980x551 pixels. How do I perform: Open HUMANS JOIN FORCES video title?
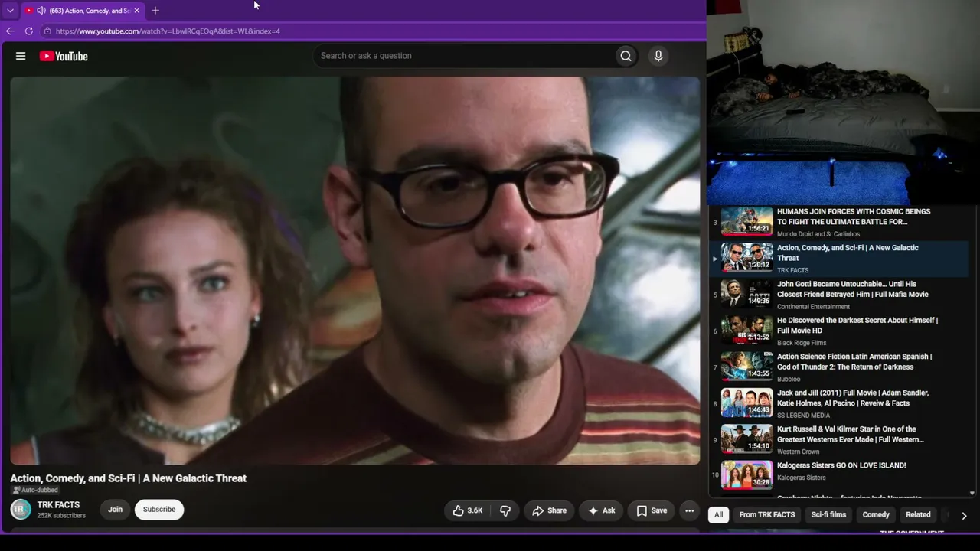click(854, 217)
